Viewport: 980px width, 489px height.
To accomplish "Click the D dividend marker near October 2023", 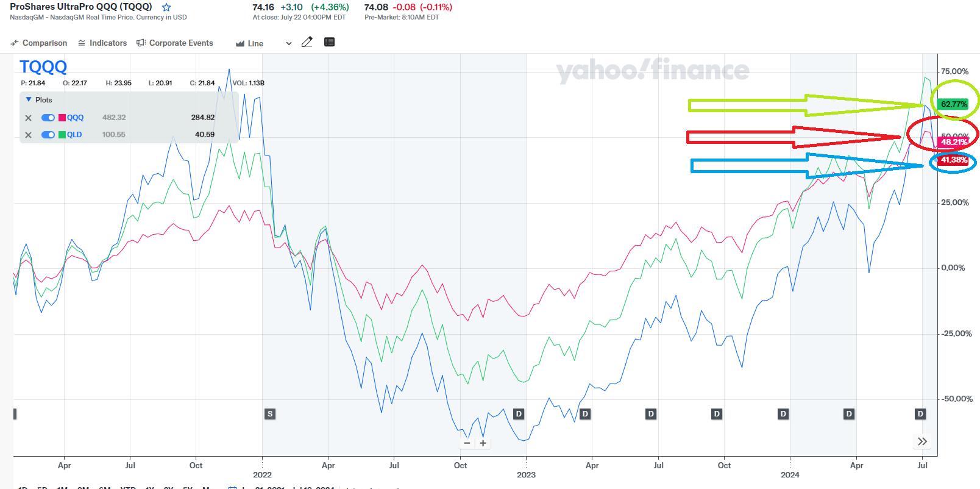I will pyautogui.click(x=716, y=414).
